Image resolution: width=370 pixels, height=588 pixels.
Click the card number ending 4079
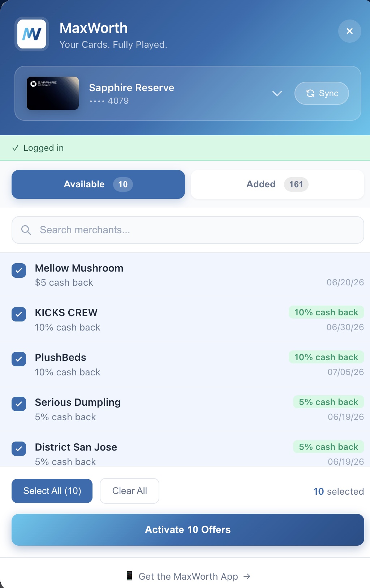109,101
